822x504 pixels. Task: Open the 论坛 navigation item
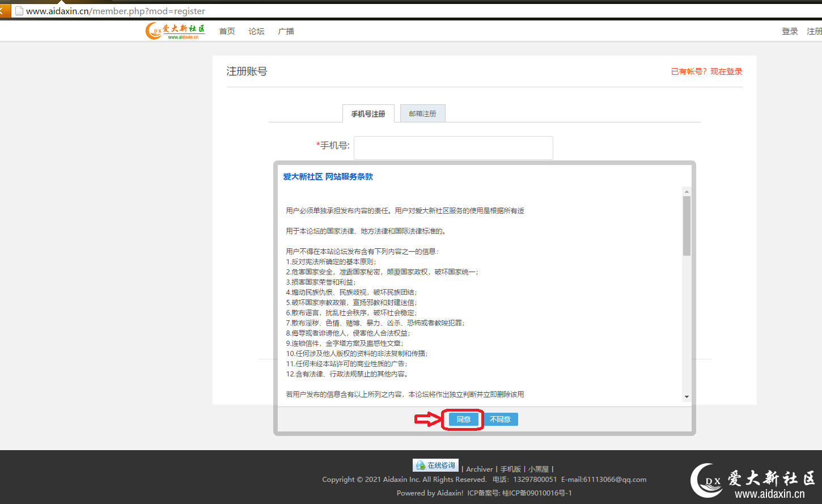[x=256, y=31]
